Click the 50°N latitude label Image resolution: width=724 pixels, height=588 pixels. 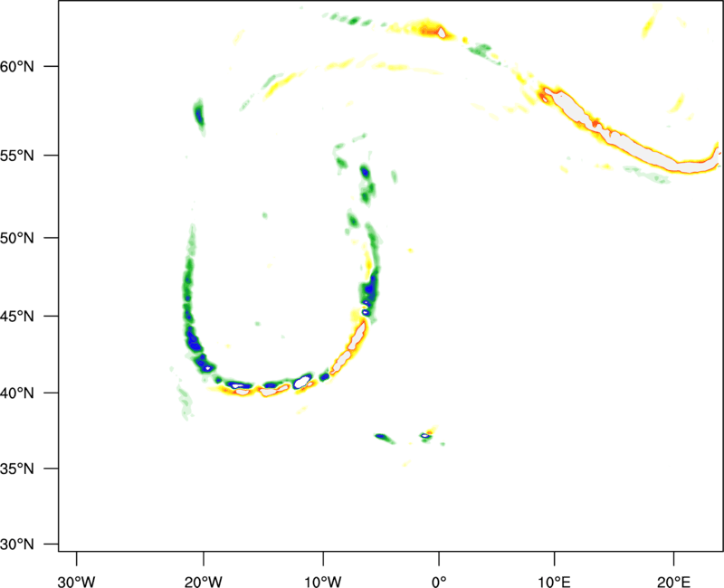pyautogui.click(x=17, y=238)
